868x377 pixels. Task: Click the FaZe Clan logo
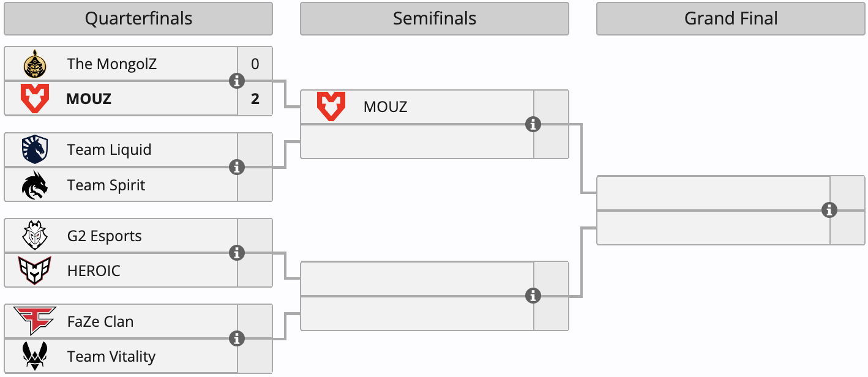[x=35, y=321]
